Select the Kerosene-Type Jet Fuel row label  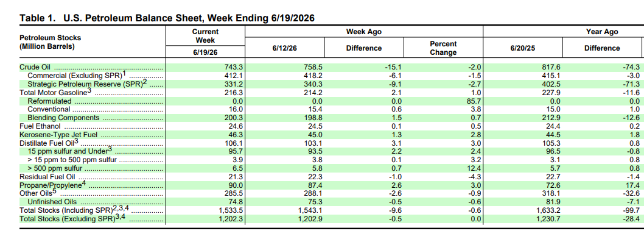[x=58, y=135]
